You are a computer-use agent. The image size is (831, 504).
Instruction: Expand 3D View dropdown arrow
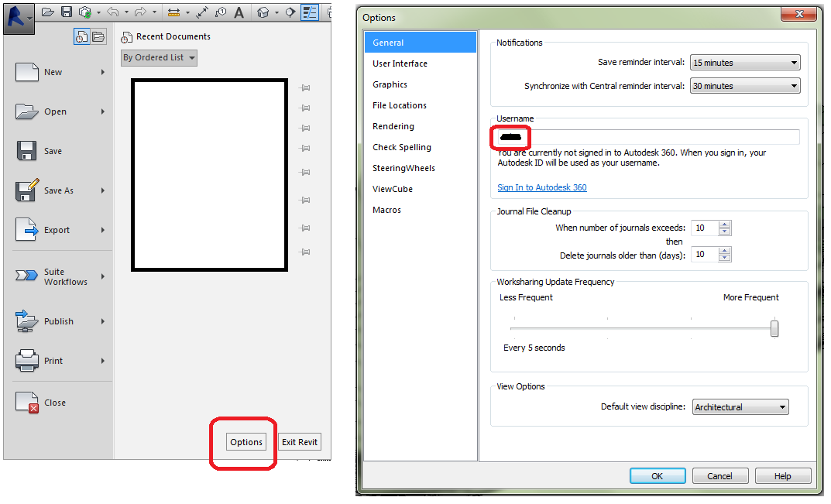[276, 12]
